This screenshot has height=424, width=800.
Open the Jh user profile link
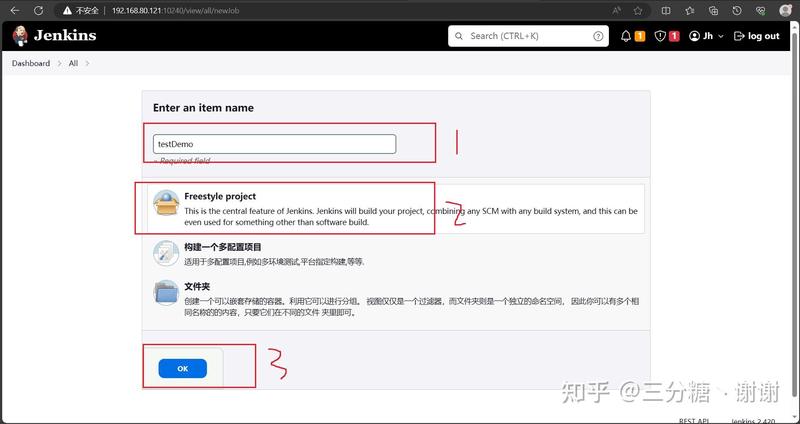tap(701, 36)
